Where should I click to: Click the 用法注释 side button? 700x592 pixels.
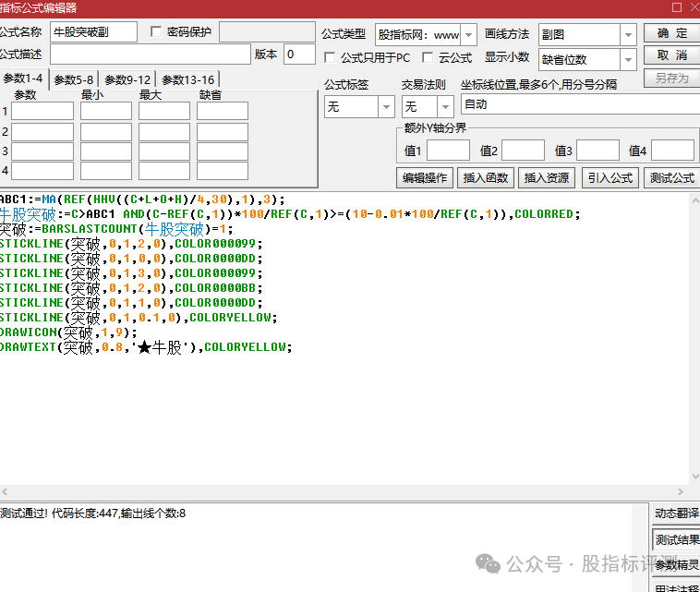(x=676, y=587)
